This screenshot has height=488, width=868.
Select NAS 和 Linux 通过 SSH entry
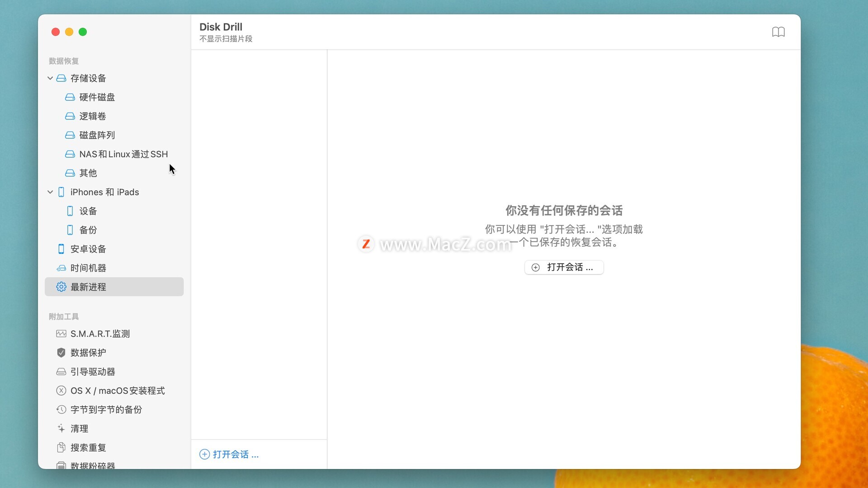pyautogui.click(x=123, y=154)
